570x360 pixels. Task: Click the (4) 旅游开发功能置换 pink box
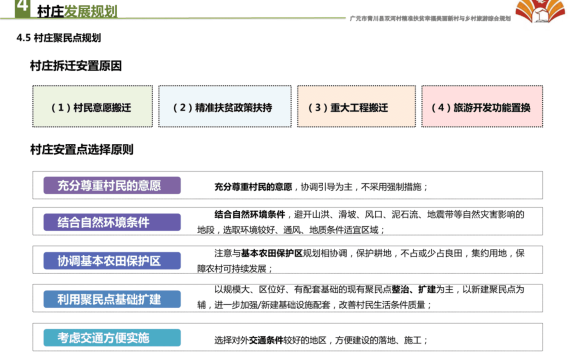point(482,106)
